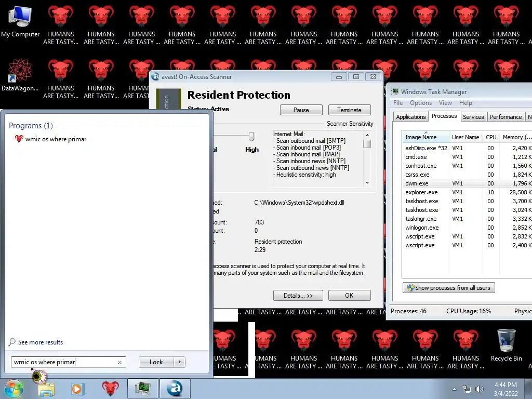This screenshot has height=399, width=532.
Task: Switch to the Performance tab
Action: 506,117
